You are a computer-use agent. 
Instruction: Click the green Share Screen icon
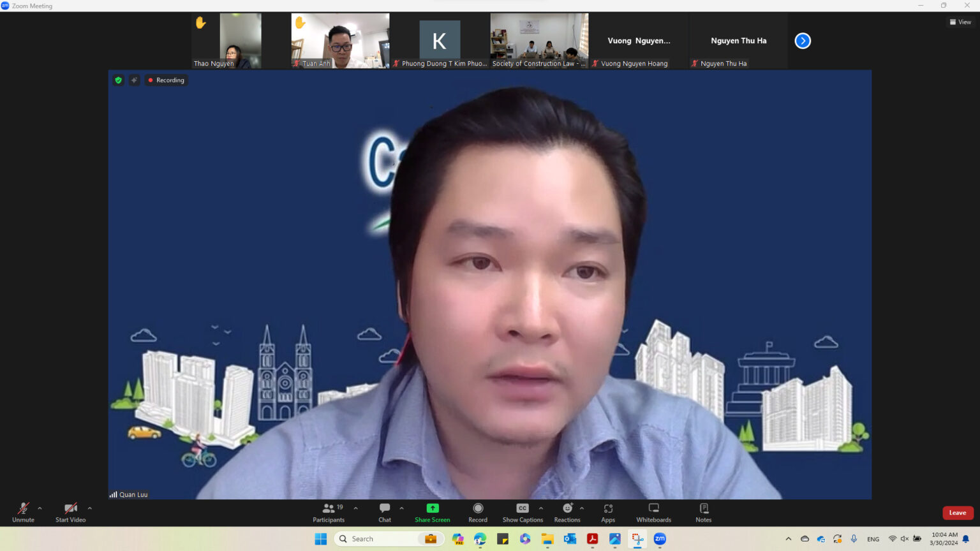(433, 508)
